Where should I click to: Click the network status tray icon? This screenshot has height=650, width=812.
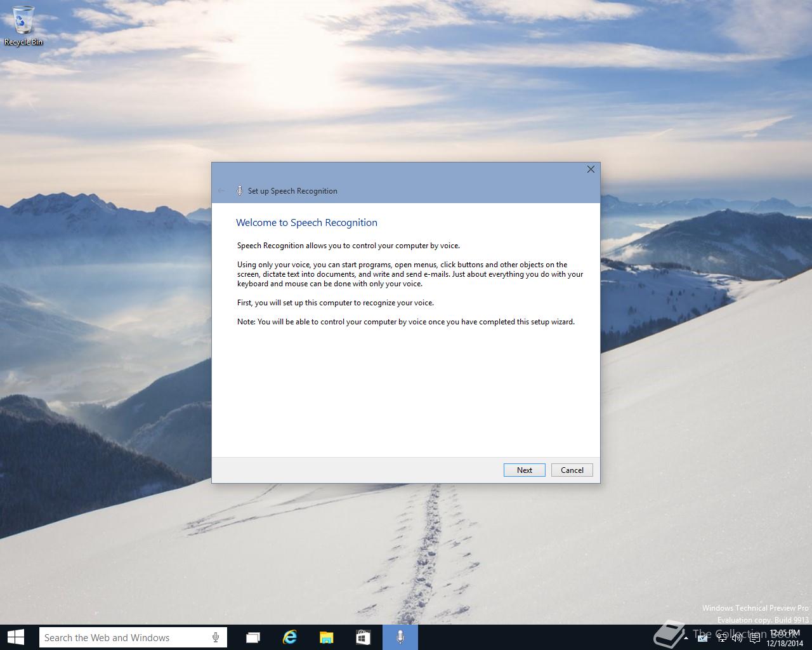tap(722, 638)
